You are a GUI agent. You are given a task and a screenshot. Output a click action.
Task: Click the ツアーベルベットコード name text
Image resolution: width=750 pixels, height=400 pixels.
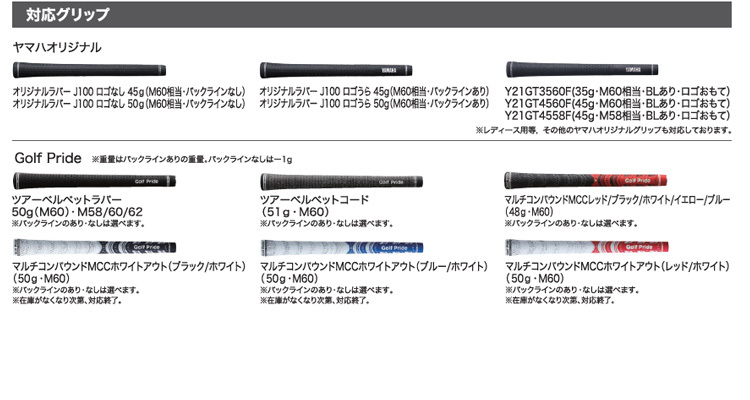point(314,200)
